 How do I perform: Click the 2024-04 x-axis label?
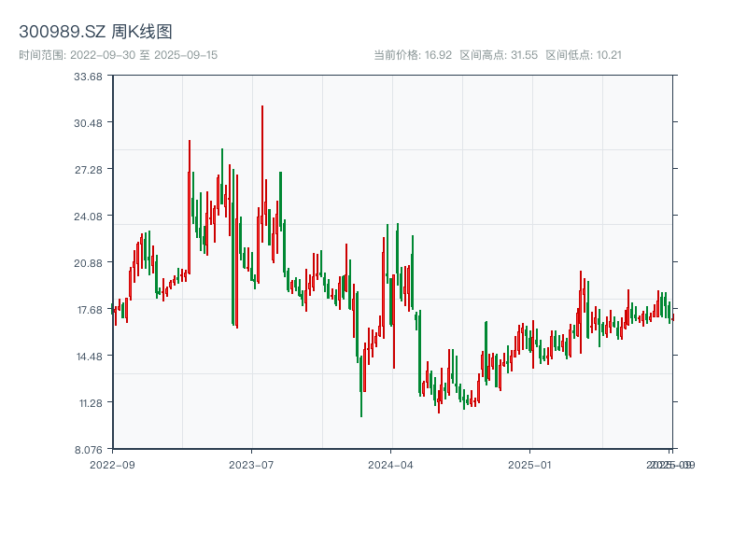[x=390, y=465]
